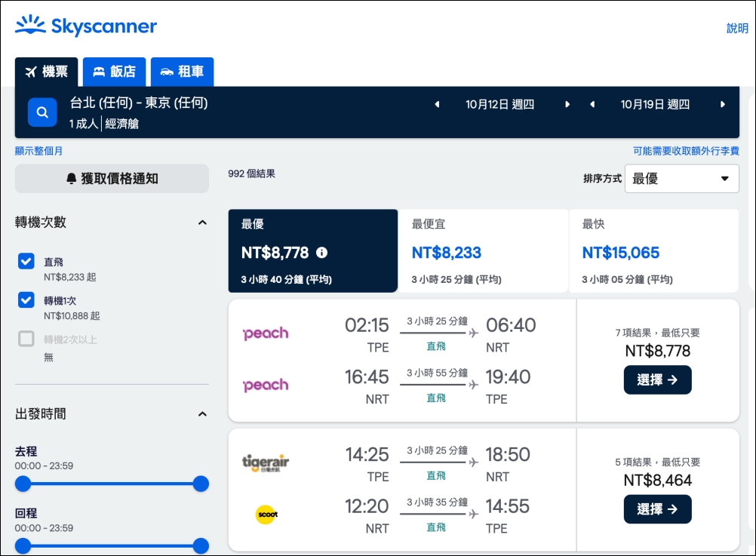Click the 992 個結果 result count
The width and height of the screenshot is (756, 556).
(252, 174)
